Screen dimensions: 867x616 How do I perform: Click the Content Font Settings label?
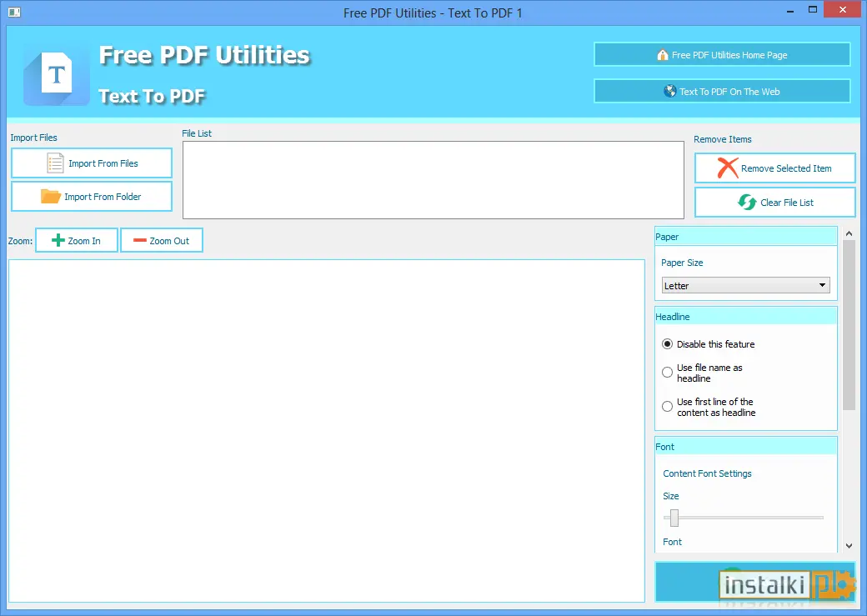click(707, 473)
